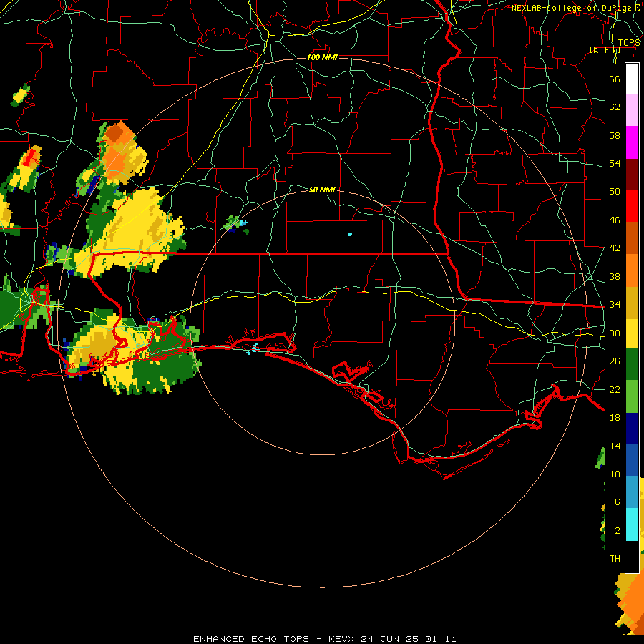Select the 42 scale label
The height and width of the screenshot is (644, 644).
(615, 248)
